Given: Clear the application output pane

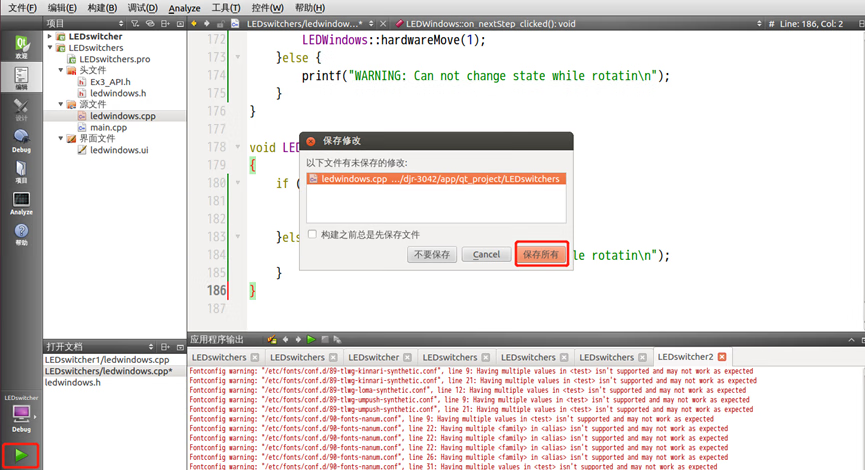Looking at the screenshot, I should [271, 339].
